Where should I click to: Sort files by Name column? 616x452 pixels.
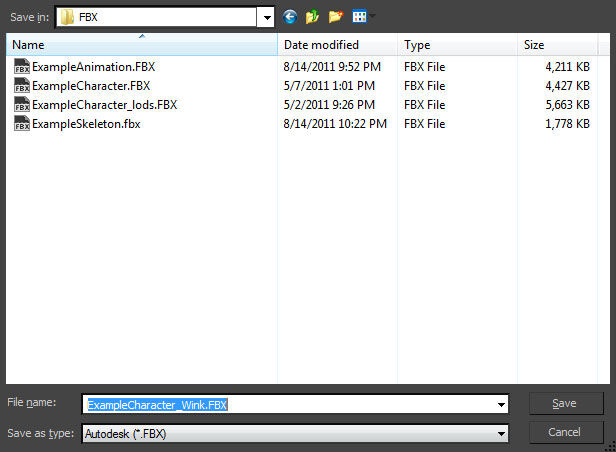(x=142, y=45)
